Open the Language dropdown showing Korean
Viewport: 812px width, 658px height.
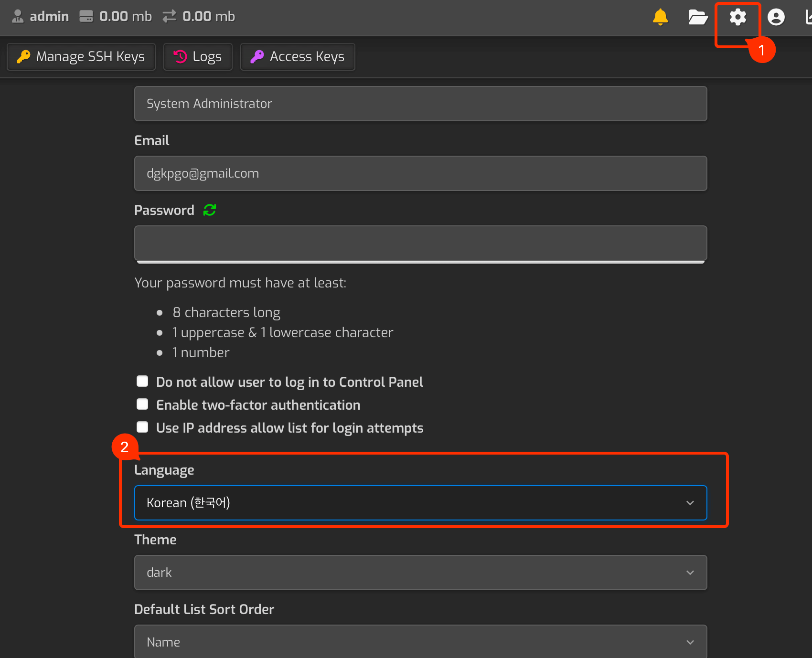420,503
